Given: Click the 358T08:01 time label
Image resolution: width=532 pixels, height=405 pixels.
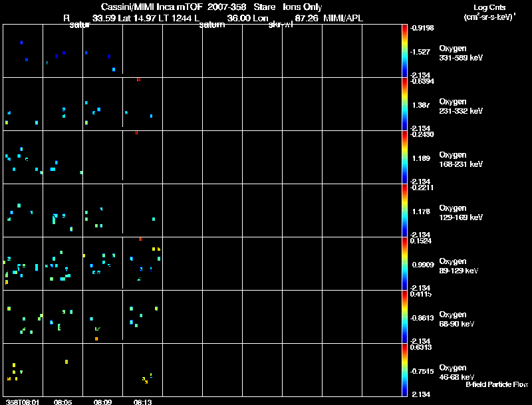Looking at the screenshot, I should 23,402.
